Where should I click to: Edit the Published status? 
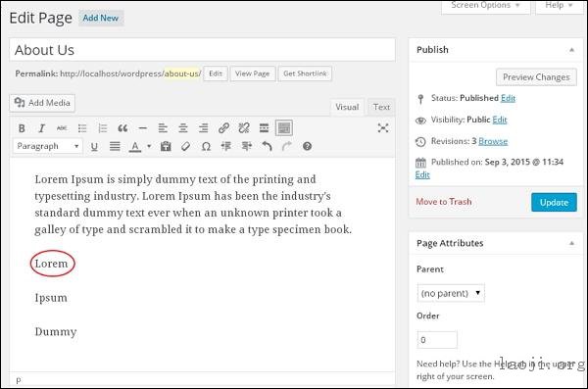(508, 98)
